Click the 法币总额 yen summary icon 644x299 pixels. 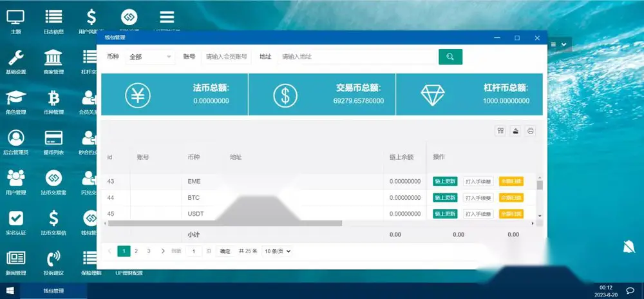[138, 95]
